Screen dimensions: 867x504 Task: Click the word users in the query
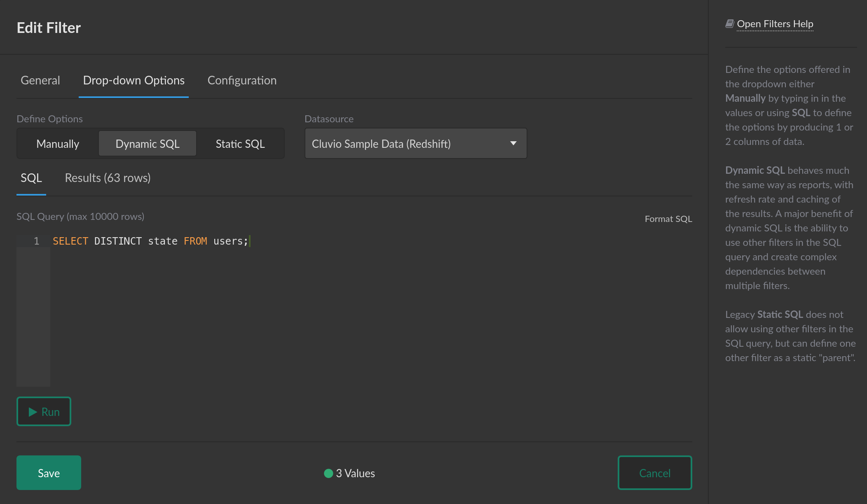(x=228, y=241)
